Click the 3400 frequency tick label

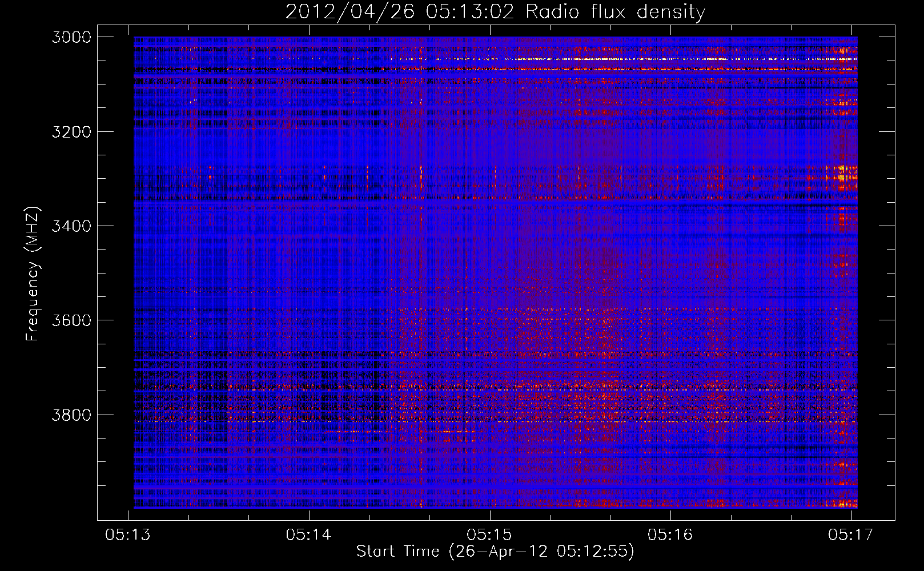[x=71, y=226]
